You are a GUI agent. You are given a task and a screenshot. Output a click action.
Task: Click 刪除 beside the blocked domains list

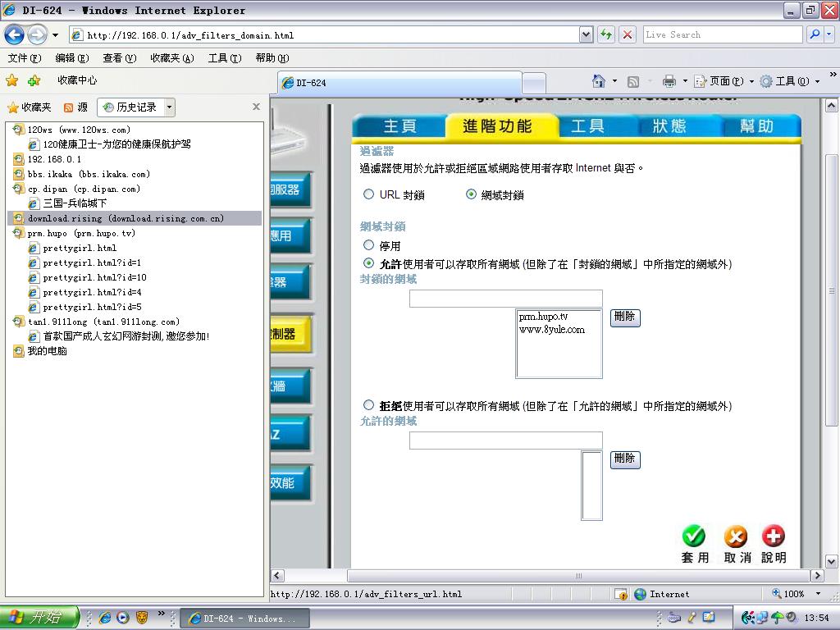[625, 317]
